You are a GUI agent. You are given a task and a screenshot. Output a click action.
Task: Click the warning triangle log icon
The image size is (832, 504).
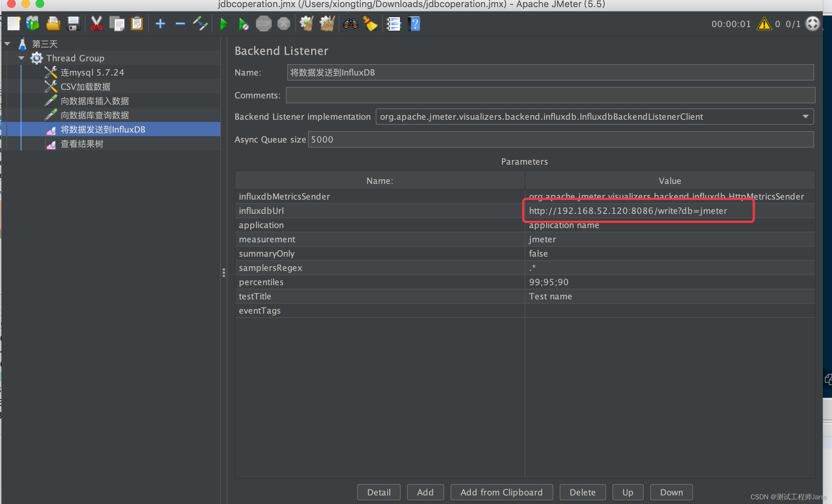coord(764,24)
